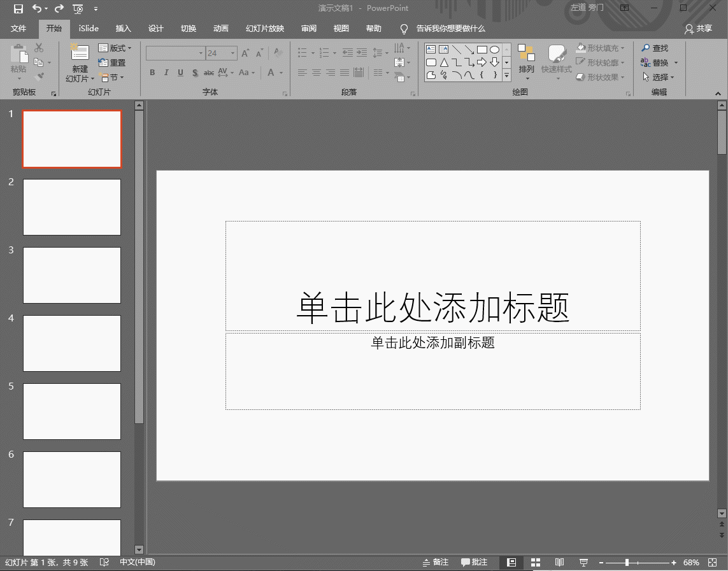Open the 备注 notes pane
The width and height of the screenshot is (728, 571).
pyautogui.click(x=436, y=562)
